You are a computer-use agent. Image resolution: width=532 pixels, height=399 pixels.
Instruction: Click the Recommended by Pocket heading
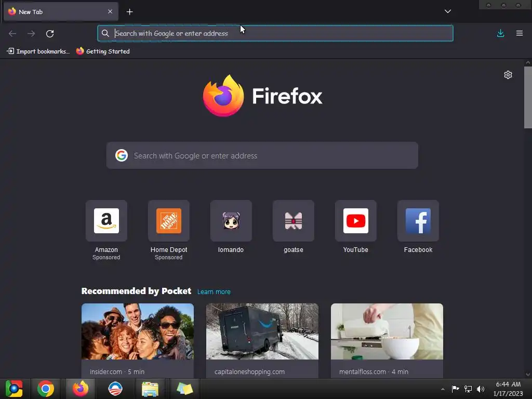[x=137, y=291]
